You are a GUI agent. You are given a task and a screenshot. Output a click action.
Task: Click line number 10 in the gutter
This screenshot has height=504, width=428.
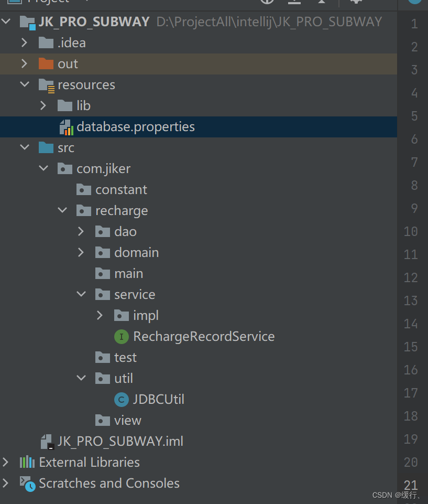click(x=411, y=231)
